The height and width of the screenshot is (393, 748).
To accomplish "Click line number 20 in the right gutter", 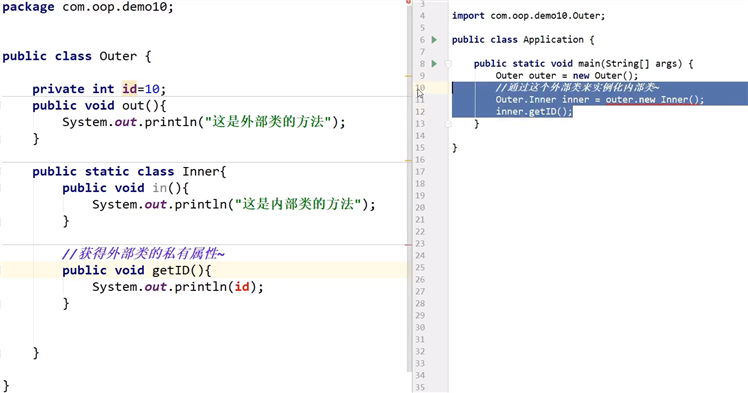I will click(x=420, y=207).
